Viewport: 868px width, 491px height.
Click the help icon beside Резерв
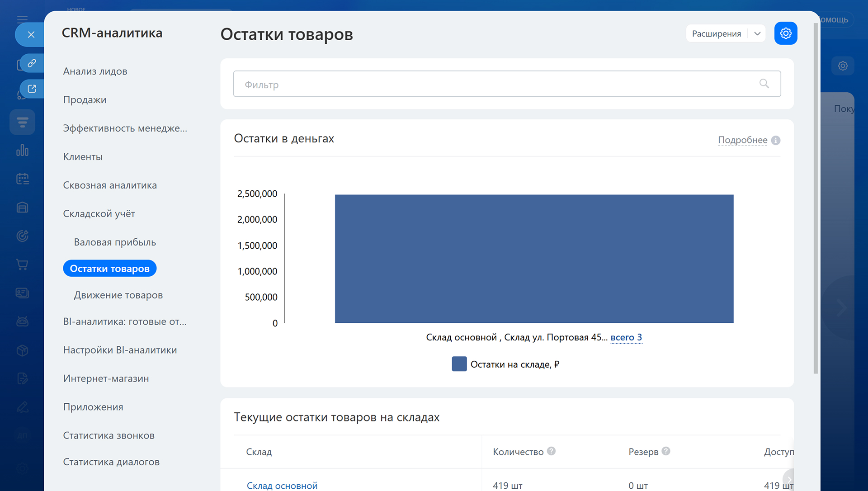pyautogui.click(x=666, y=451)
